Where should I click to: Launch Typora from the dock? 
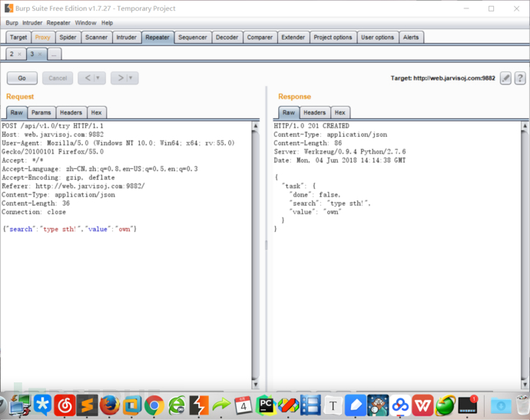(333, 405)
